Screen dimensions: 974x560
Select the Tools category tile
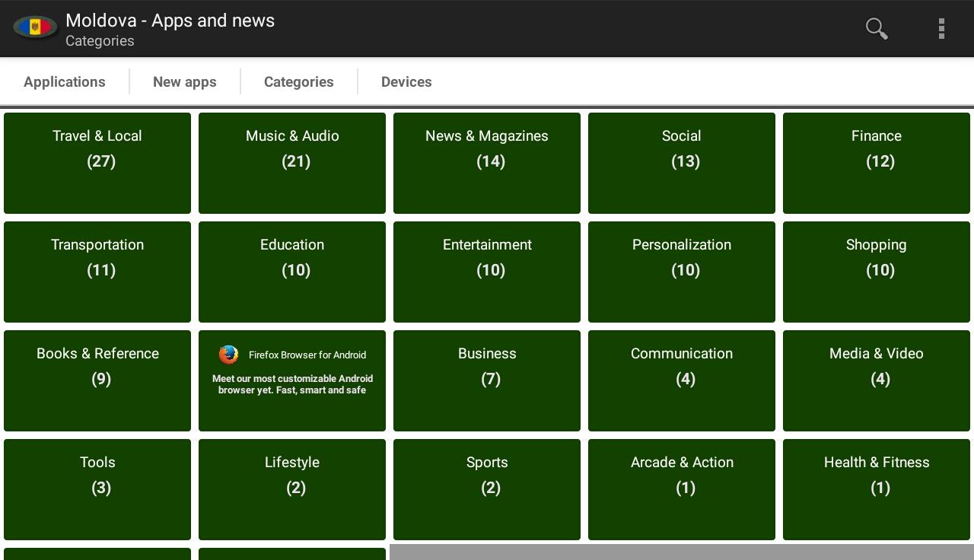[x=97, y=489]
